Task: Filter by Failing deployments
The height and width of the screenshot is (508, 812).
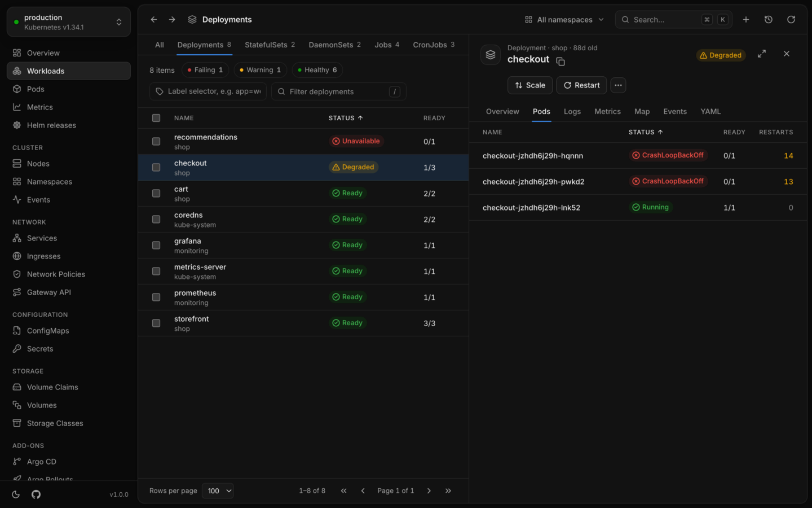Action: (205, 70)
